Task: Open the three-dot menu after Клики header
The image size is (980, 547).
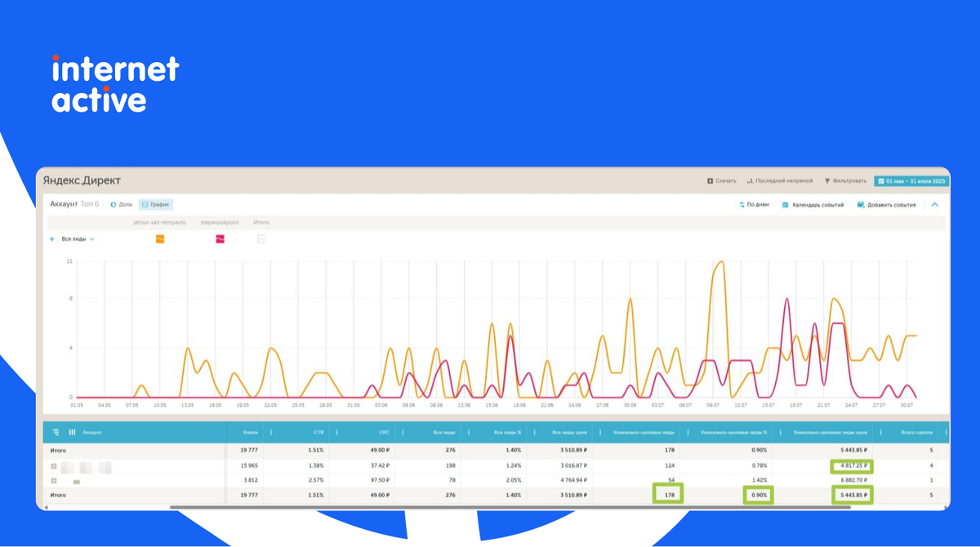Action: pyautogui.click(x=270, y=432)
